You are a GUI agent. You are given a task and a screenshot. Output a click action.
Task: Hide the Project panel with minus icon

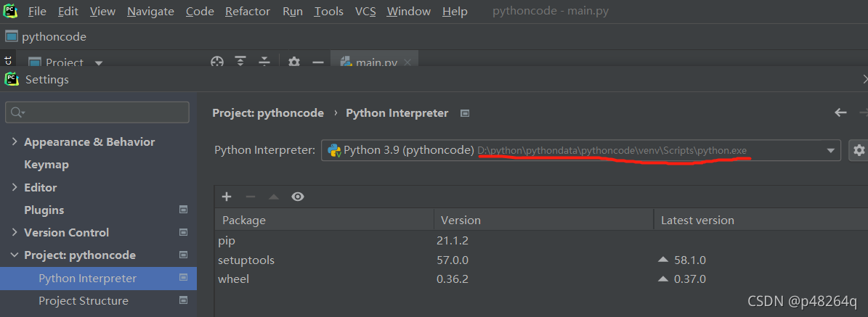[317, 62]
